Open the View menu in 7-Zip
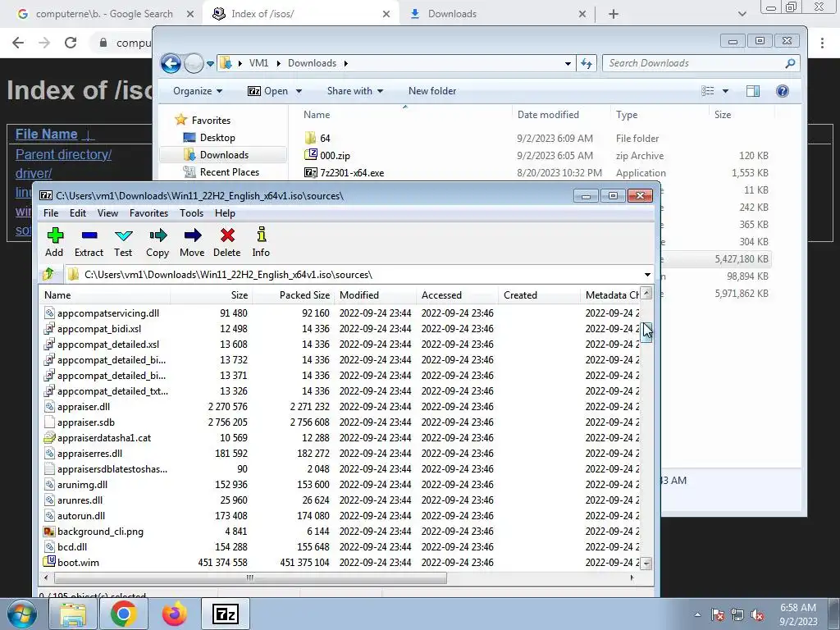Viewport: 840px width, 630px height. pyautogui.click(x=107, y=213)
